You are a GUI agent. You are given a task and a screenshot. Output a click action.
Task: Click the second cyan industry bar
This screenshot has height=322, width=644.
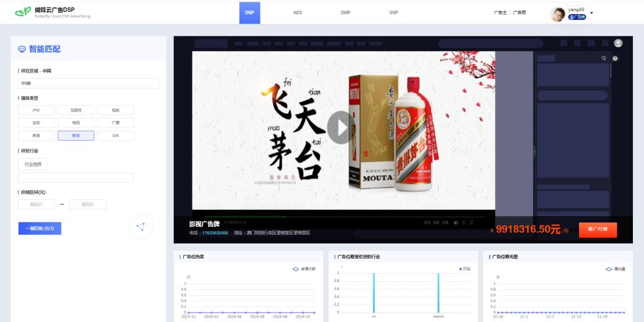pos(438,293)
